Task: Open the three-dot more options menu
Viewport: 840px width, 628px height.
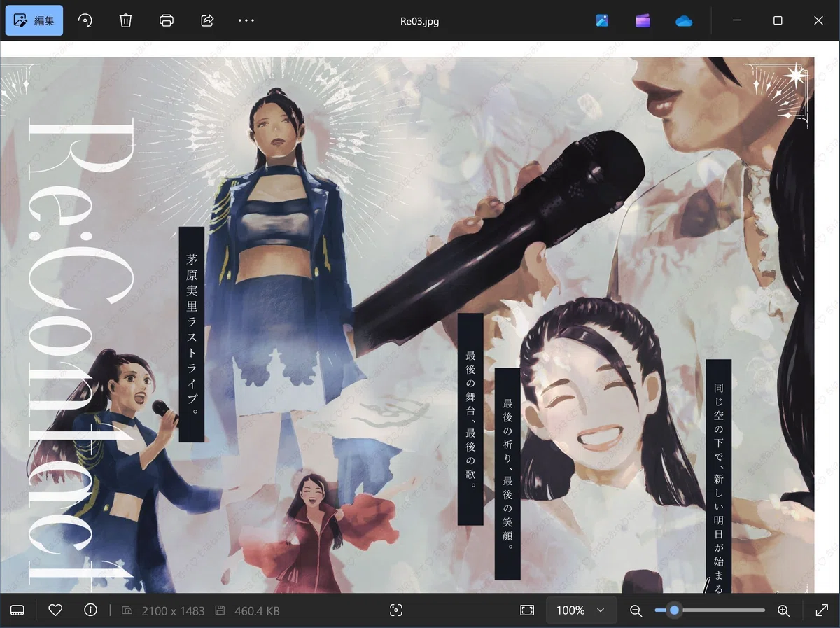Action: [246, 20]
